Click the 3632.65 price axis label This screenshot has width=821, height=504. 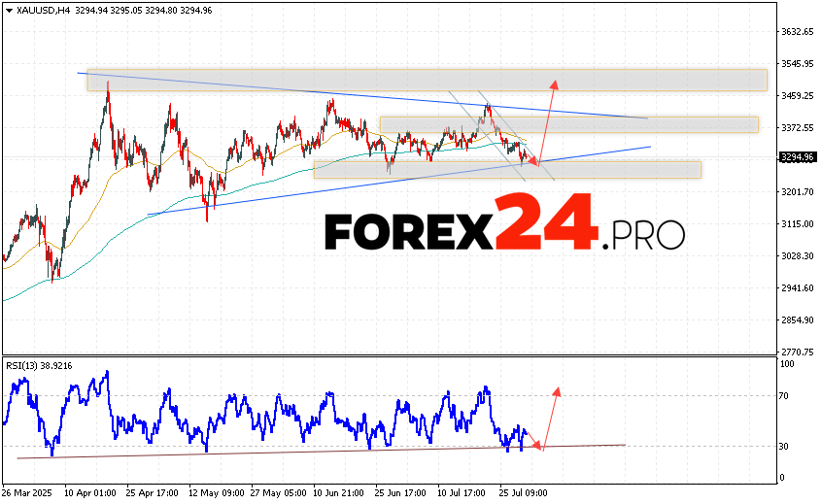(797, 32)
